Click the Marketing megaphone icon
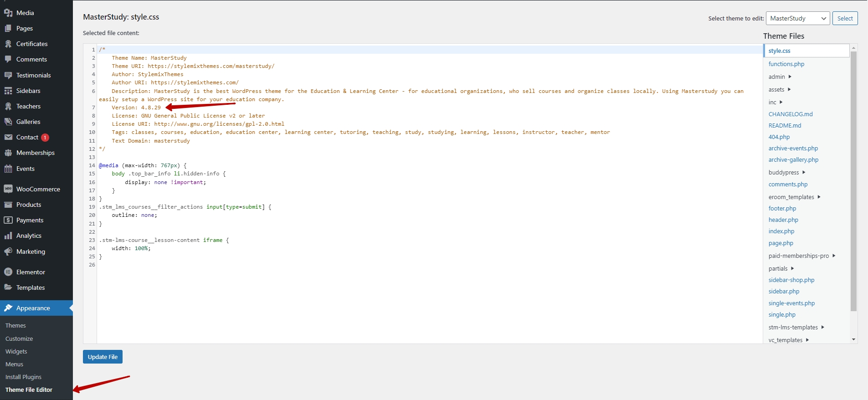Image resolution: width=868 pixels, height=400 pixels. pos(8,251)
